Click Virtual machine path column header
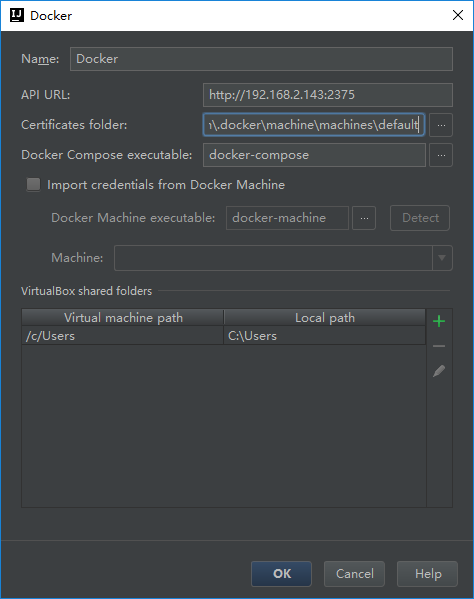The height and width of the screenshot is (599, 474). pyautogui.click(x=123, y=317)
